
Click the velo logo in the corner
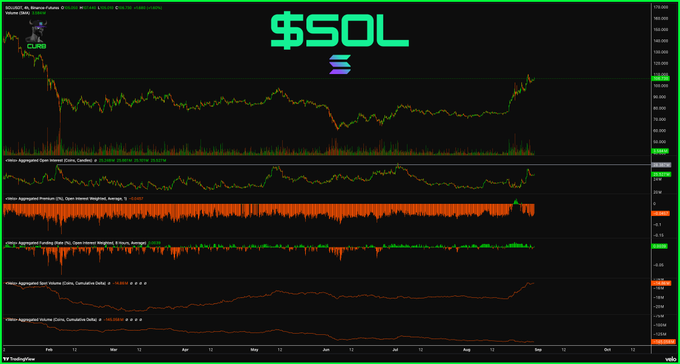[x=670, y=358]
